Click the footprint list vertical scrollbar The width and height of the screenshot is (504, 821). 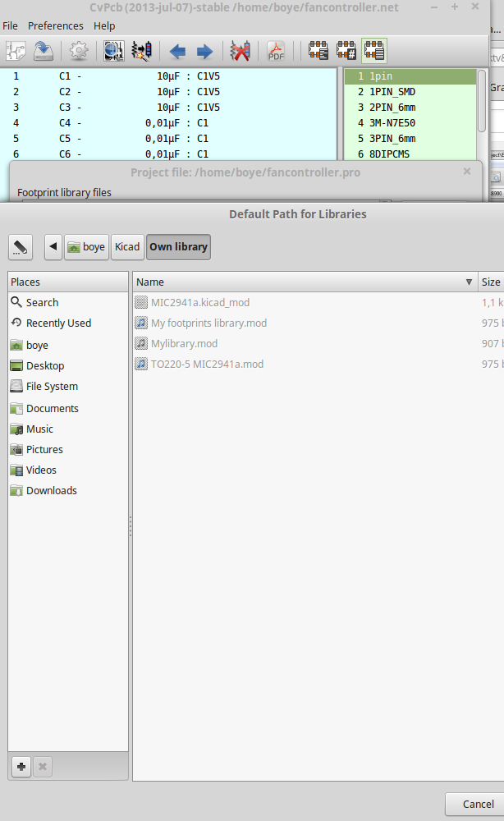tap(482, 101)
